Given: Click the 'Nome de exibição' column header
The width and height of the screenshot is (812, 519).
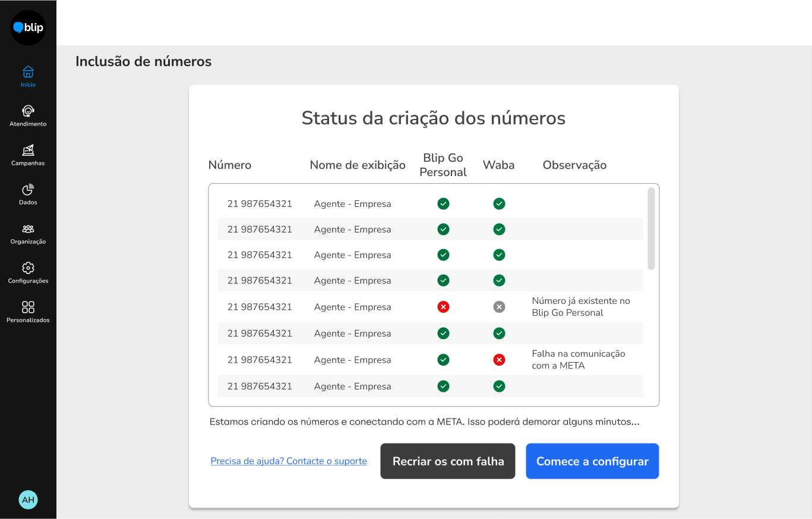Looking at the screenshot, I should [x=358, y=165].
